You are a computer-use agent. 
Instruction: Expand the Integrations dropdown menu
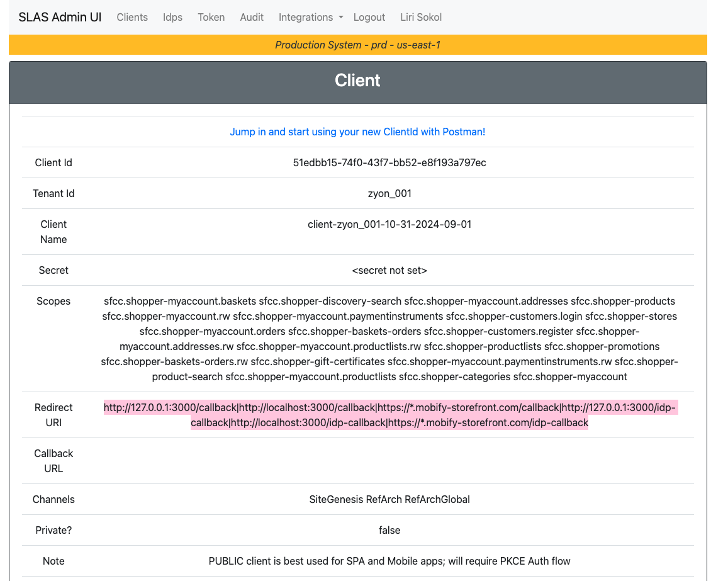pos(310,17)
